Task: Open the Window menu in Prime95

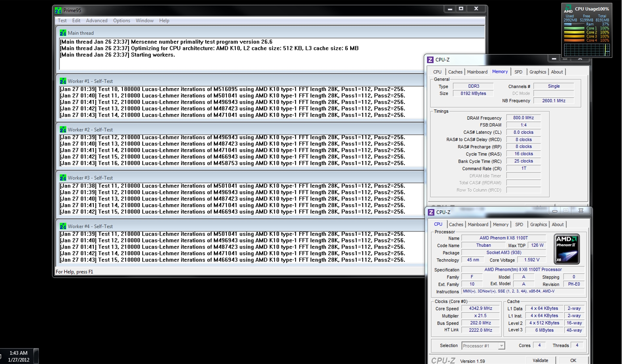Action: pyautogui.click(x=144, y=21)
